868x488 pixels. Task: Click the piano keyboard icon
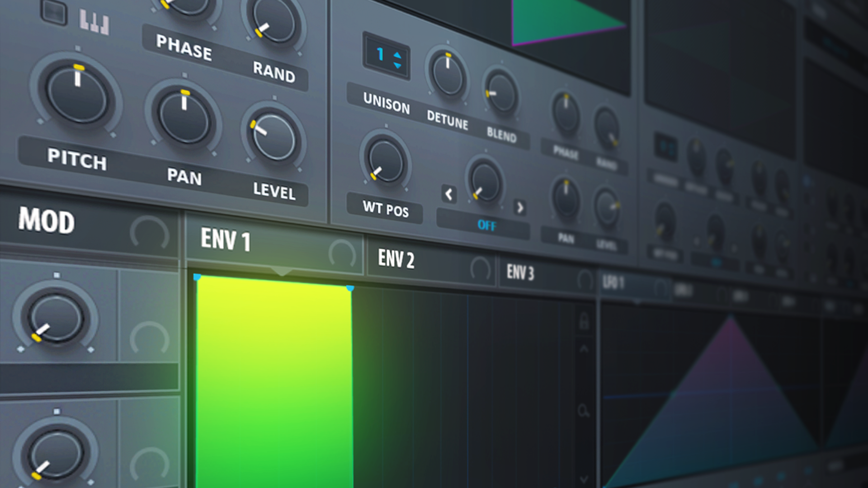(x=94, y=22)
